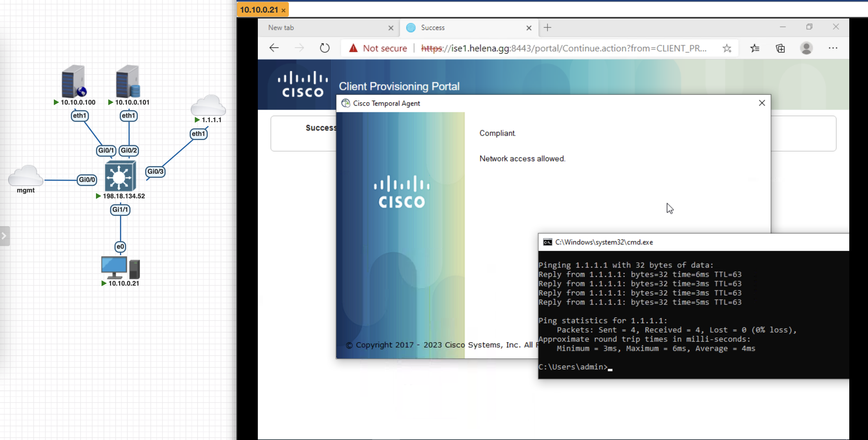868x440 pixels.
Task: Open the favorites list icon
Action: coord(754,48)
